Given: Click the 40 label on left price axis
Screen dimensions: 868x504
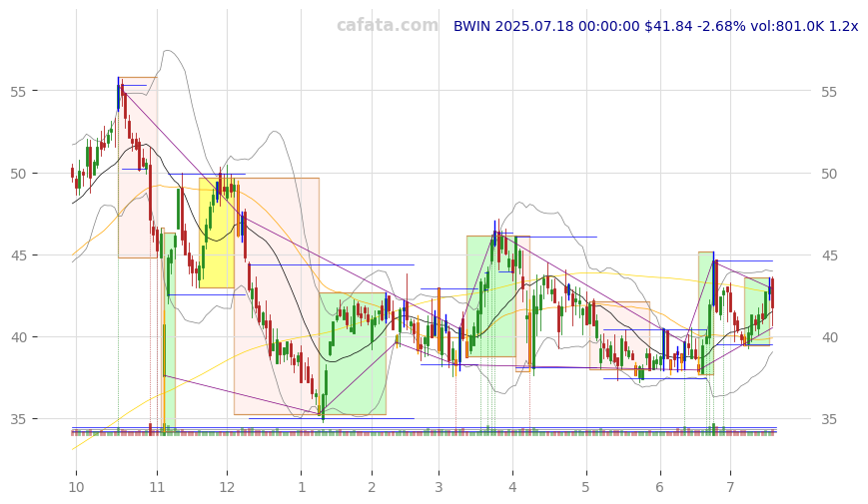Looking at the screenshot, I should [18, 337].
